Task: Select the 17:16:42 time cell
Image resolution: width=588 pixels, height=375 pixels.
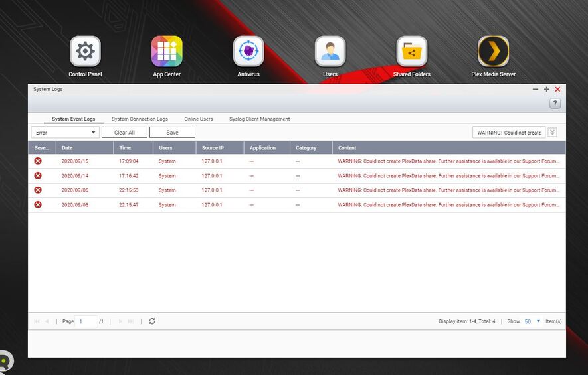Action: tap(129, 176)
